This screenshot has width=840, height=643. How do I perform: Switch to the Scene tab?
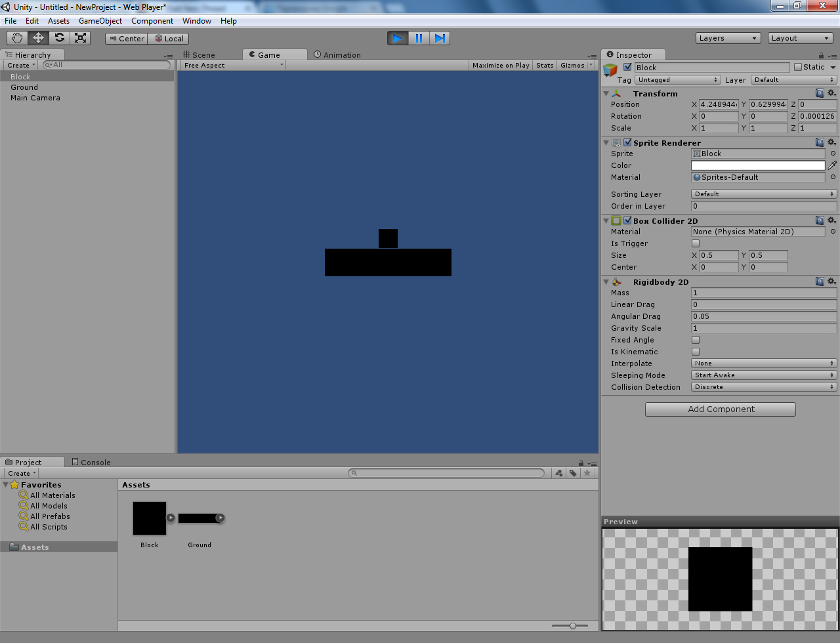pos(204,54)
